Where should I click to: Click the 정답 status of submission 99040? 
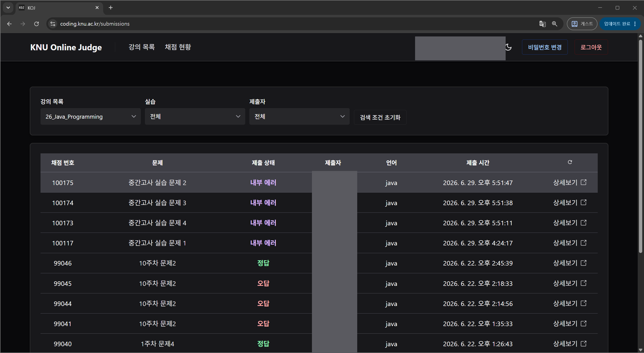263,344
